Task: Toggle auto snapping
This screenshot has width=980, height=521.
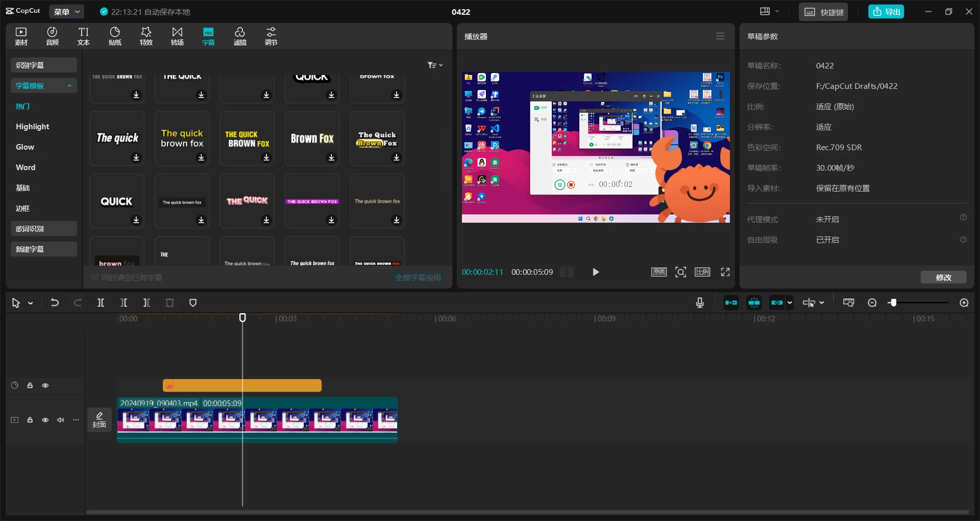Action: 754,303
